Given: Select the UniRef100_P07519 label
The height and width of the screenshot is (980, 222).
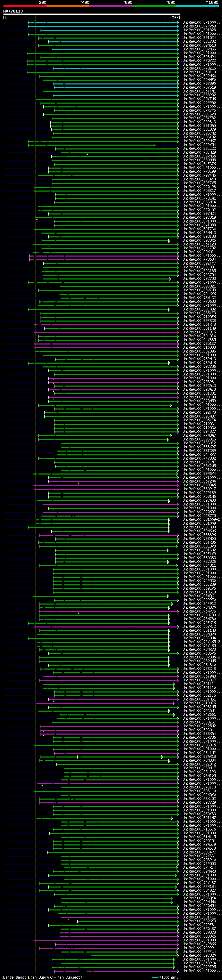Looking at the screenshot, I should pos(199,88).
